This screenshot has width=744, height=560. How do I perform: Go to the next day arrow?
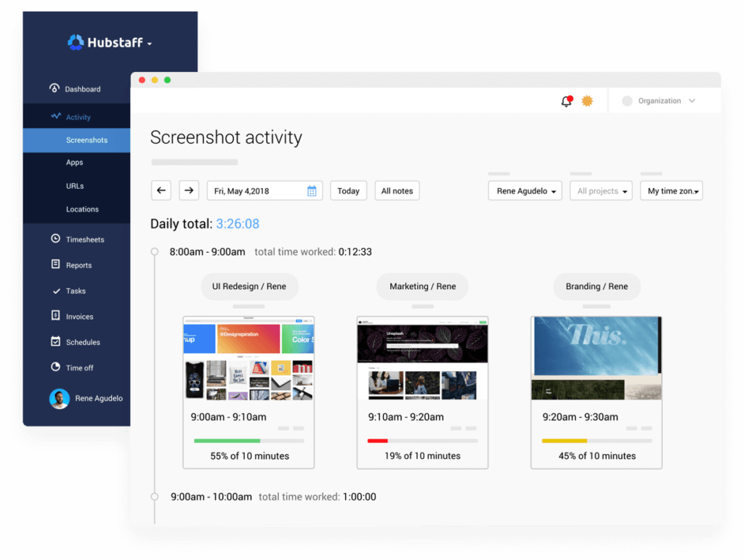(x=189, y=190)
